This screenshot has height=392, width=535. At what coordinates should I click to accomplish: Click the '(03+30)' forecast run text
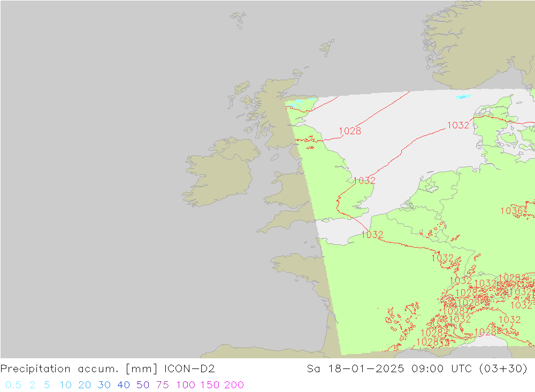[503, 369]
